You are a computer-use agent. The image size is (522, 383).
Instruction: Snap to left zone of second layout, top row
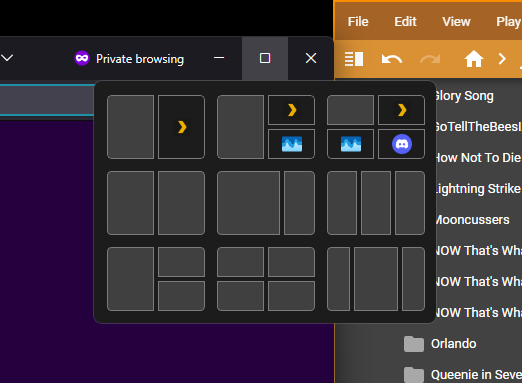point(241,127)
